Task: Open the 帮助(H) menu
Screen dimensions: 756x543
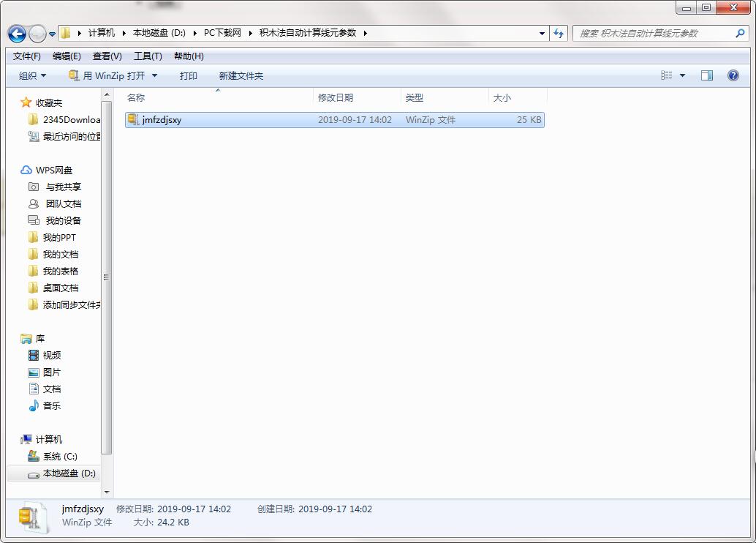Action: (x=189, y=56)
